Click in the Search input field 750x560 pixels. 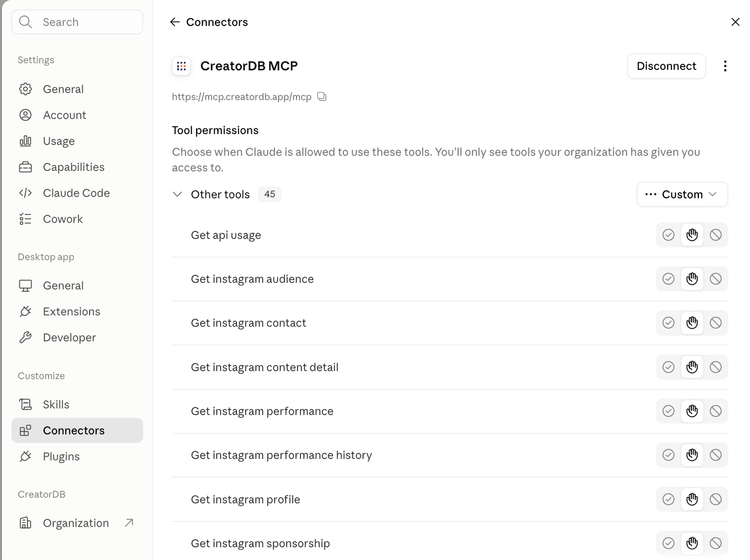(77, 22)
